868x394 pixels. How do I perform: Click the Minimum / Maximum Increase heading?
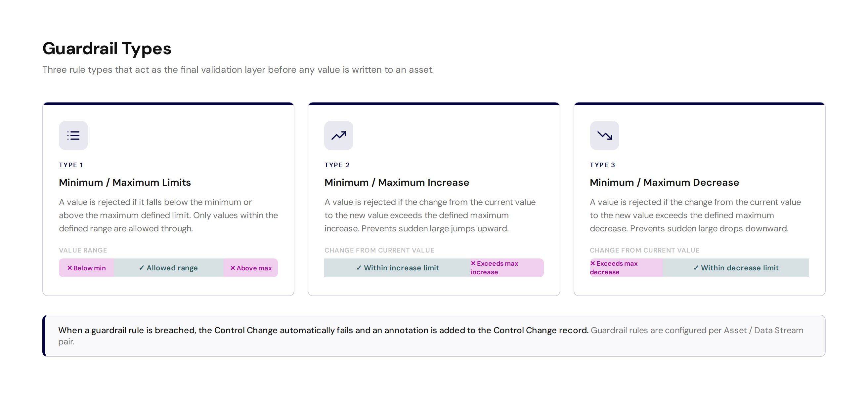coord(397,182)
